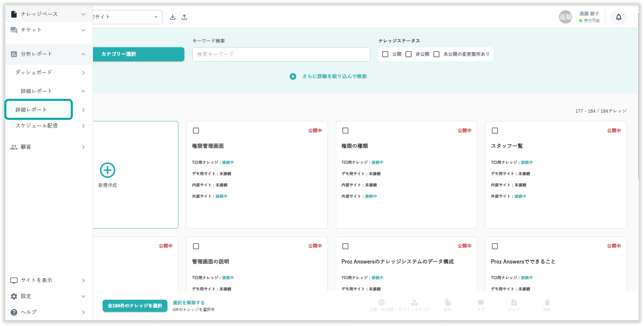Collapse the 分析レポート section
Screen dimensions: 644x326
pyautogui.click(x=83, y=54)
